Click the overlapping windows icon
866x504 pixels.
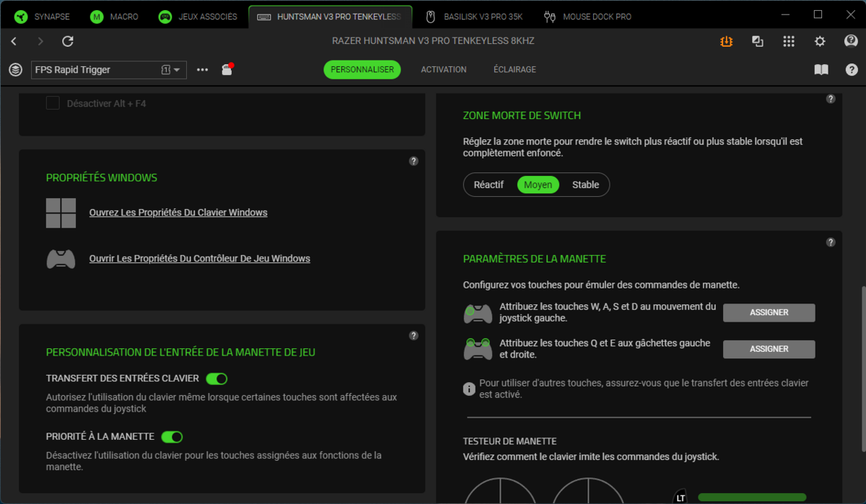tap(757, 41)
